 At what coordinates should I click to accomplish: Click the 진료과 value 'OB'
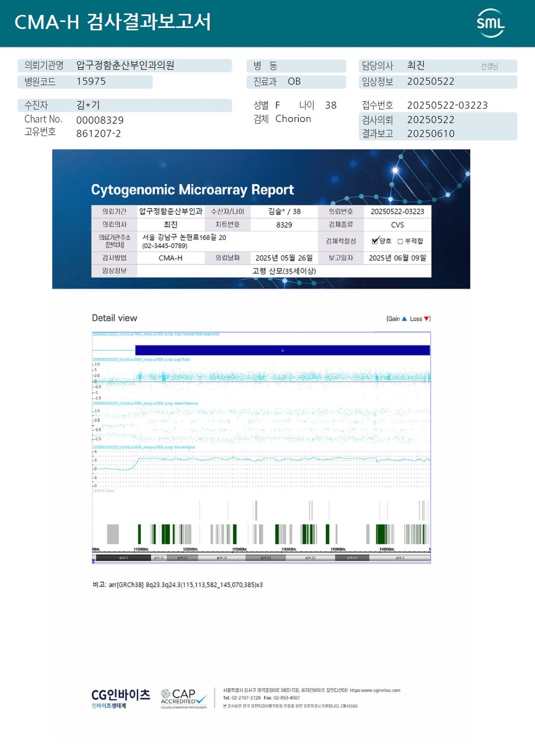point(294,81)
